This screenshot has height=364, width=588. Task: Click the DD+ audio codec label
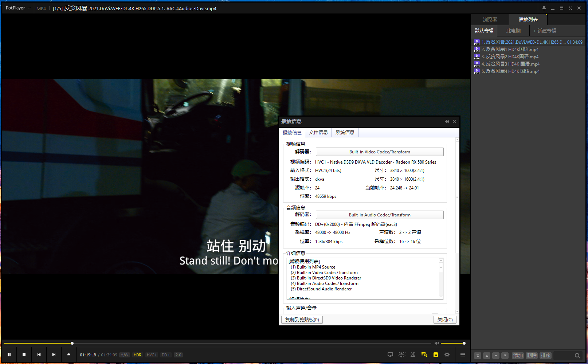(166, 355)
